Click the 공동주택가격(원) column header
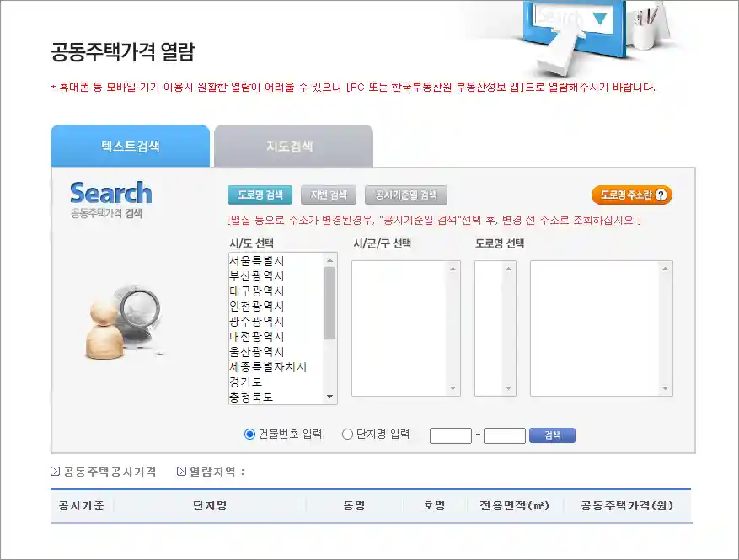This screenshot has width=739, height=560. click(627, 506)
